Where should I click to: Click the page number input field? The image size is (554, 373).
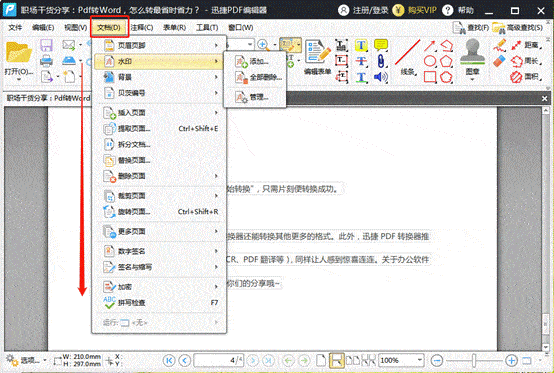[x=219, y=361]
